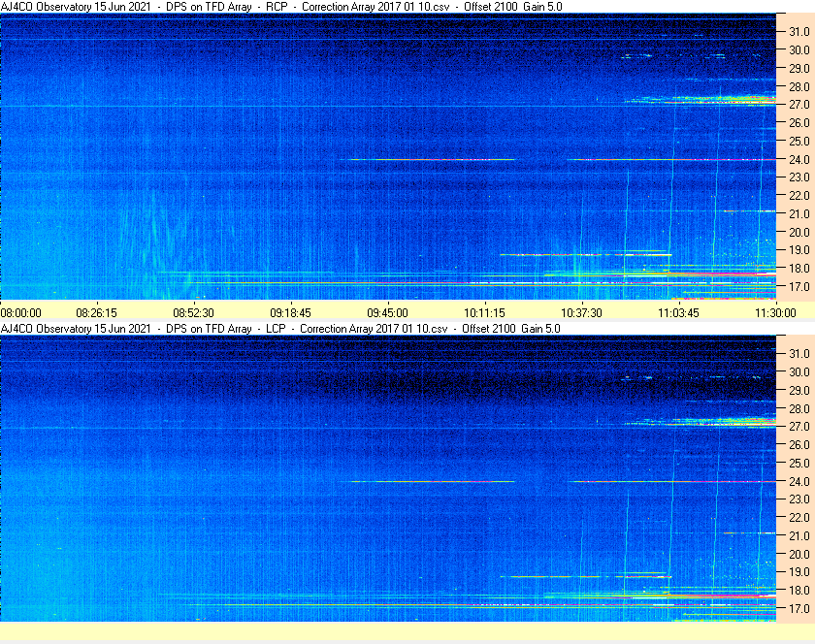
Task: Click the RCP polarization label in title
Action: (x=277, y=7)
